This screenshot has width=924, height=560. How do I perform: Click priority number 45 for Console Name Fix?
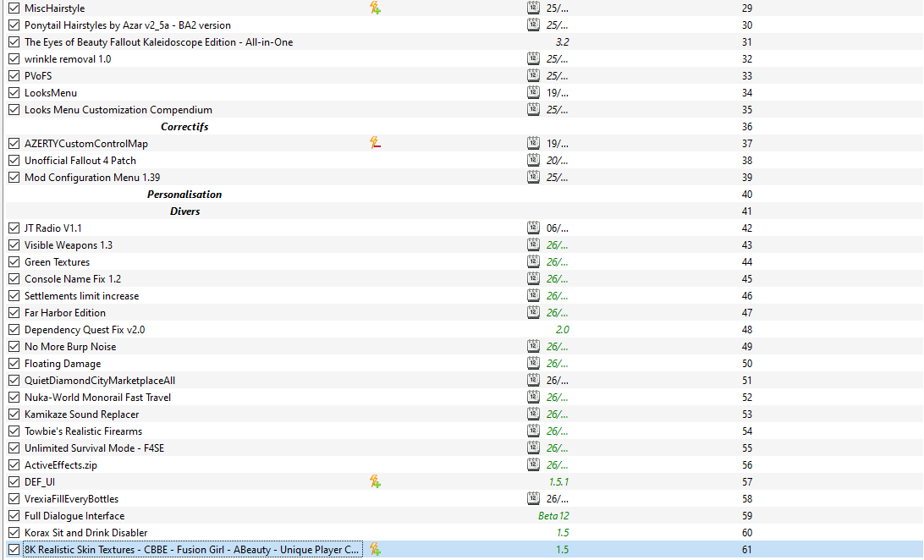pyautogui.click(x=746, y=279)
